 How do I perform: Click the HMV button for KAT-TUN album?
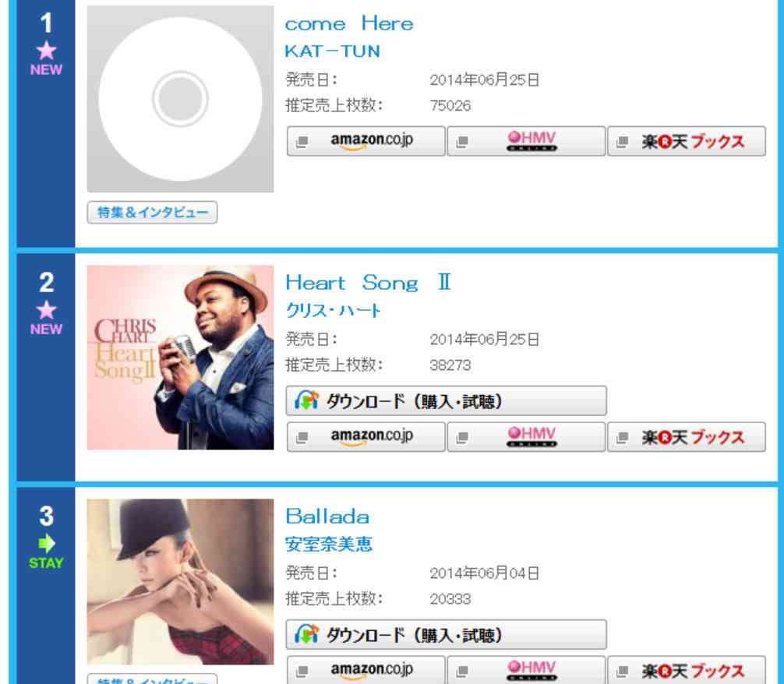tap(526, 141)
